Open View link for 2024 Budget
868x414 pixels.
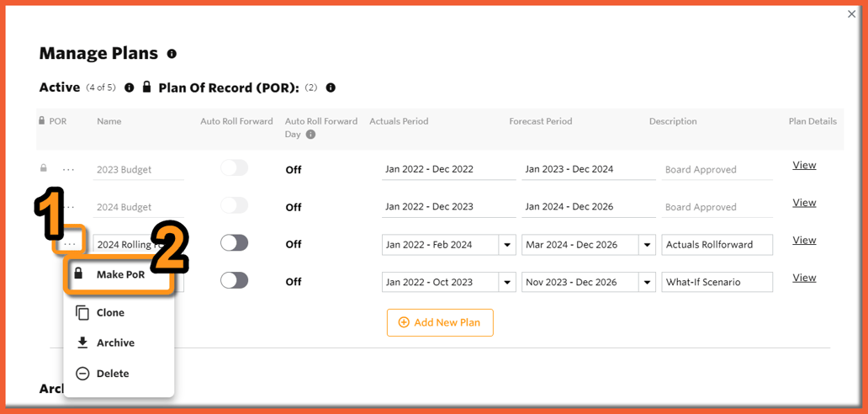pos(804,203)
